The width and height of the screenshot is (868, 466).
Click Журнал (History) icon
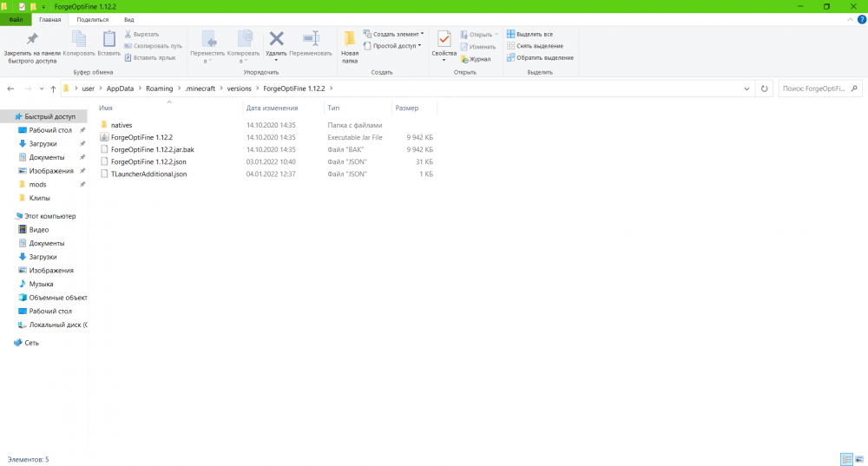coord(476,59)
